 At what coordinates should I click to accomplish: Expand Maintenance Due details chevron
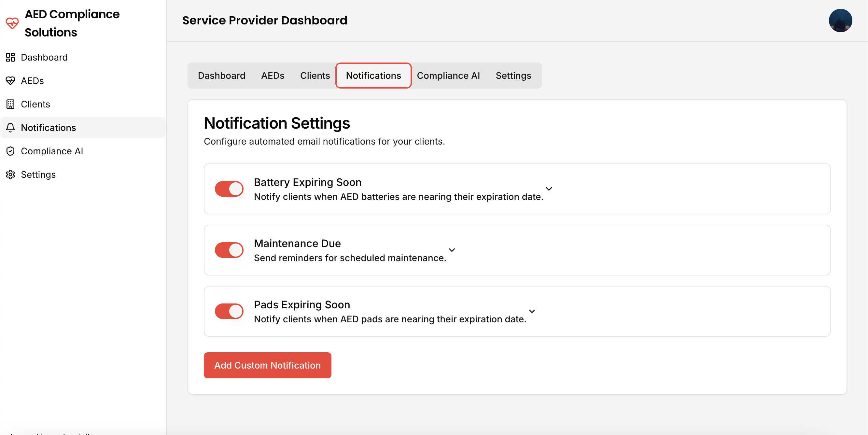pyautogui.click(x=452, y=250)
